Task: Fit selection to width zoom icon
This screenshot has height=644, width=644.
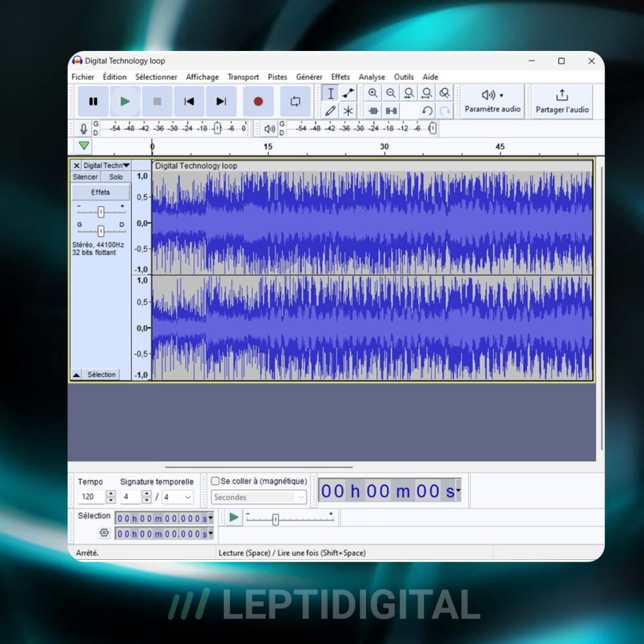Action: pyautogui.click(x=409, y=93)
